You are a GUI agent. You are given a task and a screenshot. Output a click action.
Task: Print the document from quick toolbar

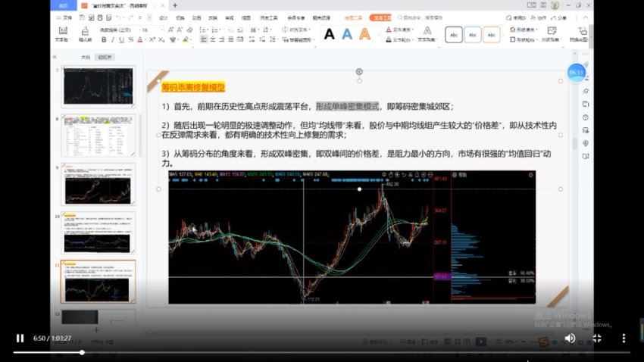pos(100,17)
